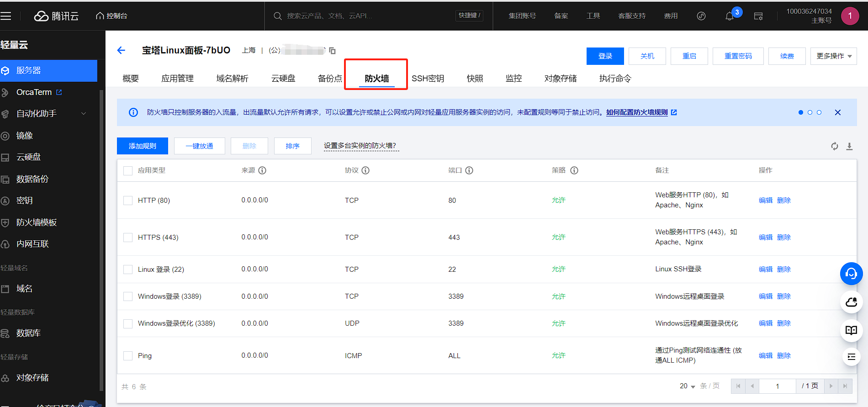Switch to the 应用管理 tab

click(x=178, y=79)
